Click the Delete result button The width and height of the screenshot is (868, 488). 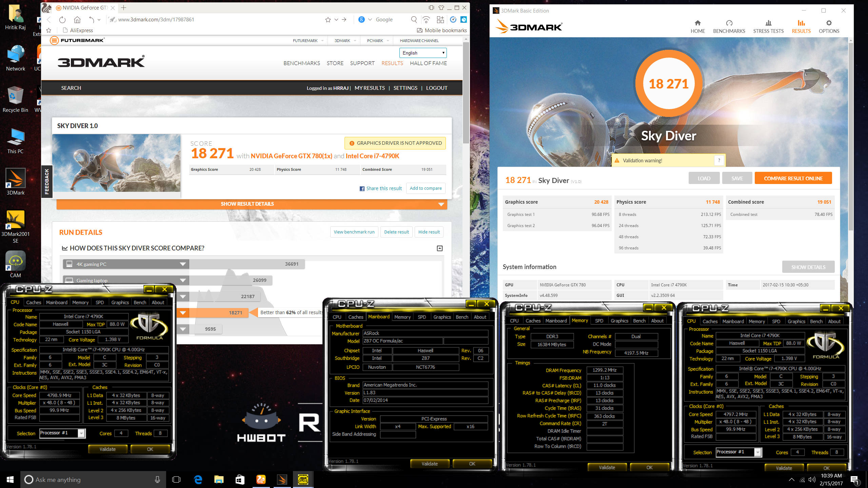(x=396, y=232)
